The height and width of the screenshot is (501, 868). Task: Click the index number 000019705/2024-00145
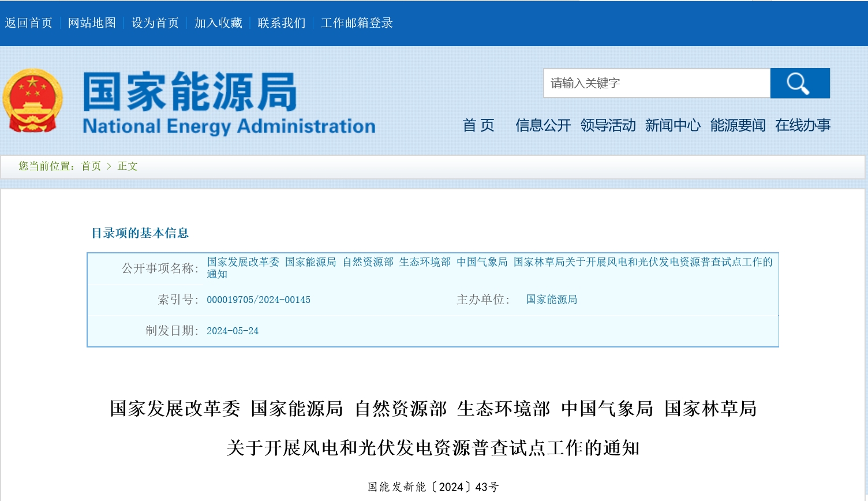(x=259, y=300)
